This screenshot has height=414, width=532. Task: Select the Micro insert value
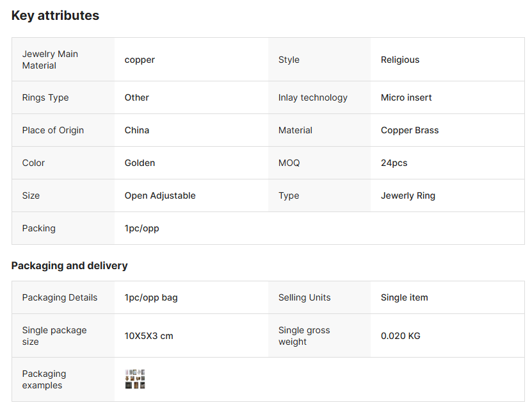tap(406, 97)
